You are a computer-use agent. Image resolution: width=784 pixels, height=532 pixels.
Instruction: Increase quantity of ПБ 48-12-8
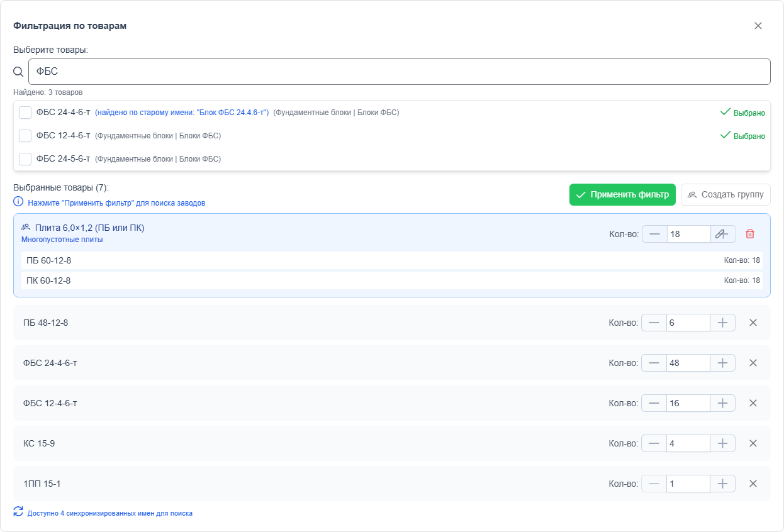tap(722, 323)
